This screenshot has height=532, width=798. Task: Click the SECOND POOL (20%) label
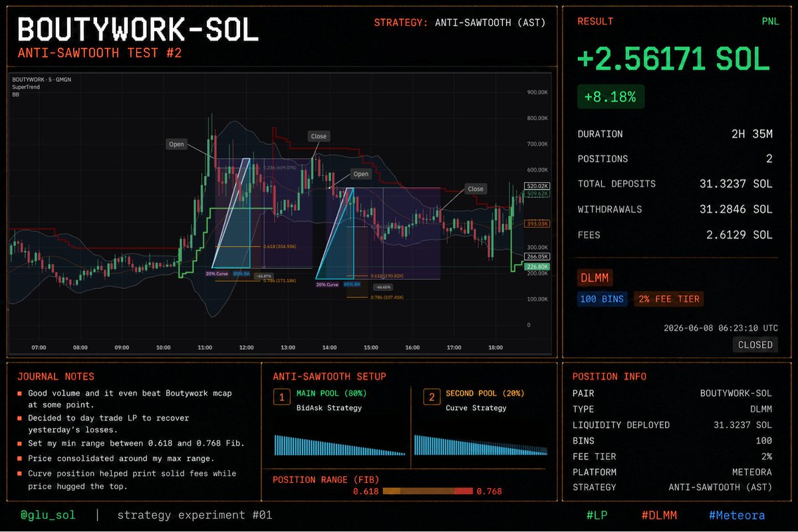pos(484,393)
